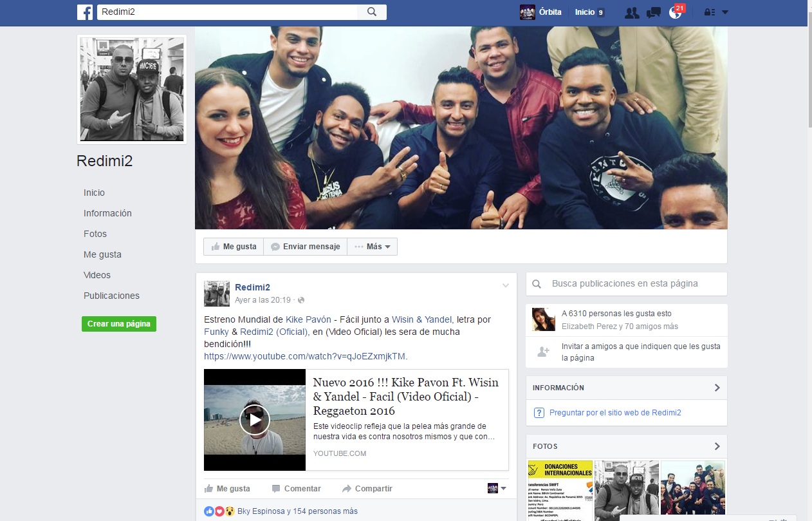Click Compartir on the post
Image resolution: width=812 pixels, height=521 pixels.
click(367, 489)
